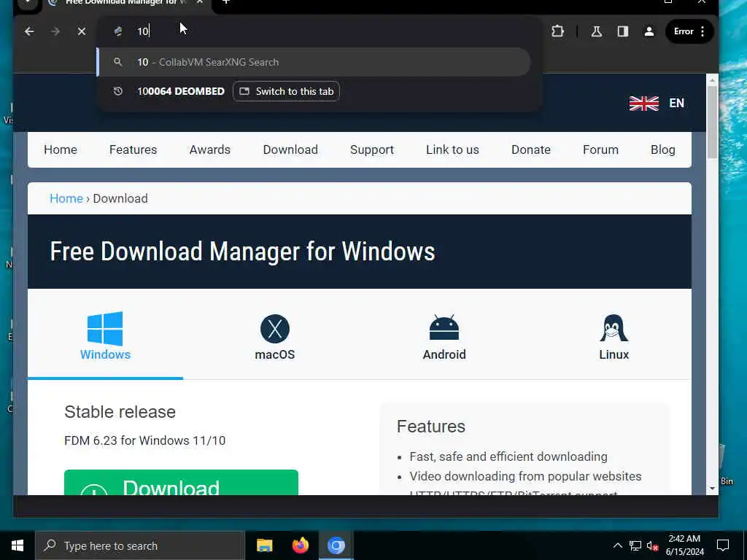
Task: Click the scrollbar down arrow
Action: click(x=712, y=489)
